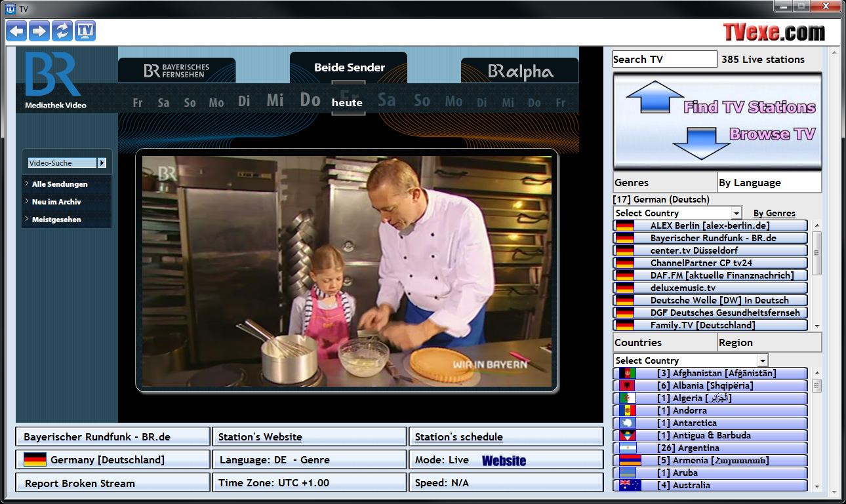Click Bayerischer Rundfunk - BR.de info box
This screenshot has height=504, width=846.
click(113, 436)
